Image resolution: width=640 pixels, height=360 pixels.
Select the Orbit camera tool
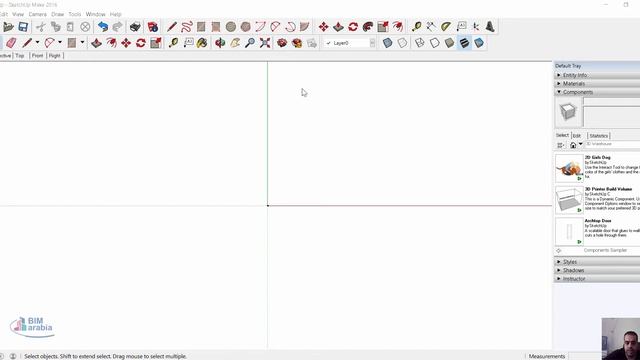220,43
